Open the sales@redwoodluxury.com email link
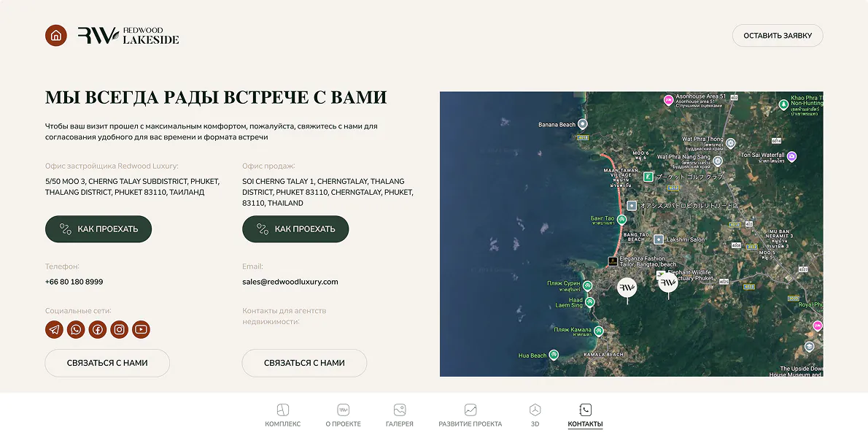The height and width of the screenshot is (438, 868). point(290,282)
